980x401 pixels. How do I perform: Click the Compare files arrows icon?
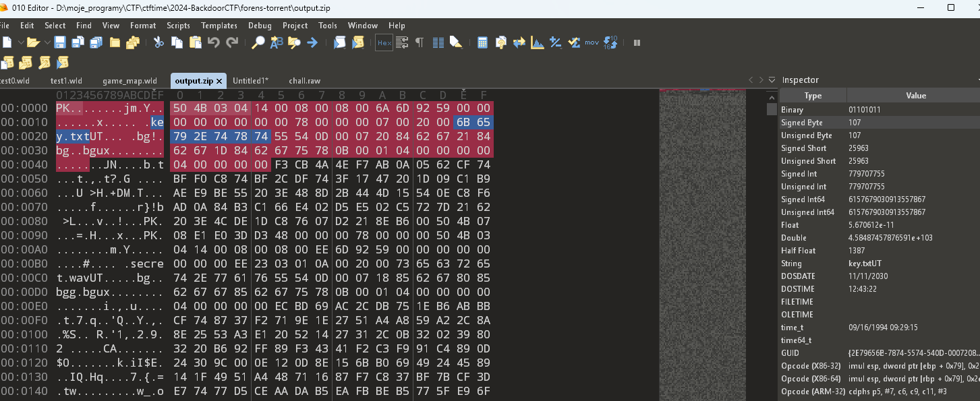point(519,42)
